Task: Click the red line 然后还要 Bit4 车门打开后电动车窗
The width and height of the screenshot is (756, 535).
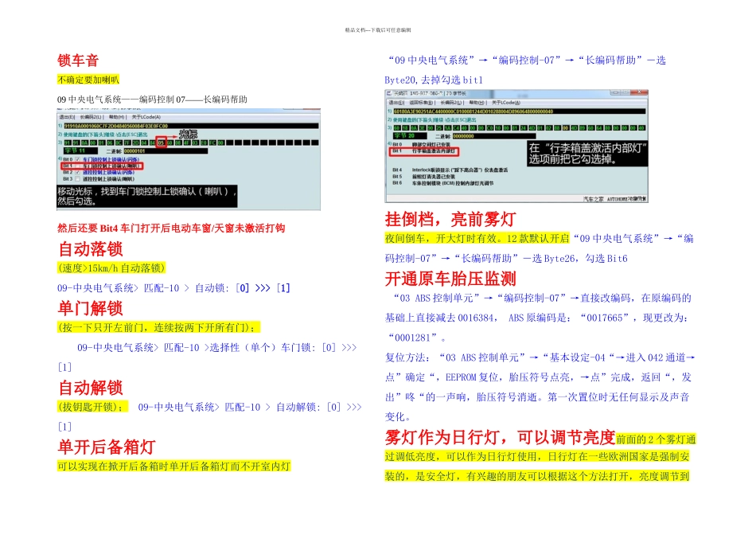Action: 171,228
